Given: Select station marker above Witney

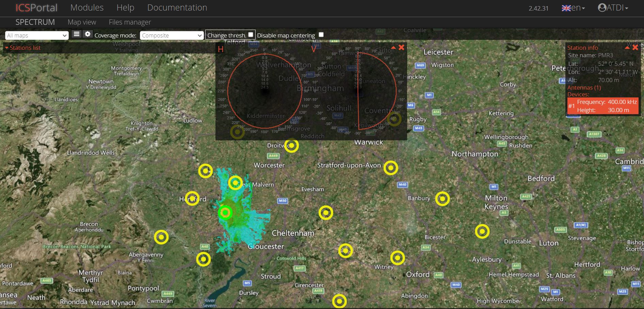Looking at the screenshot, I should (x=398, y=258).
